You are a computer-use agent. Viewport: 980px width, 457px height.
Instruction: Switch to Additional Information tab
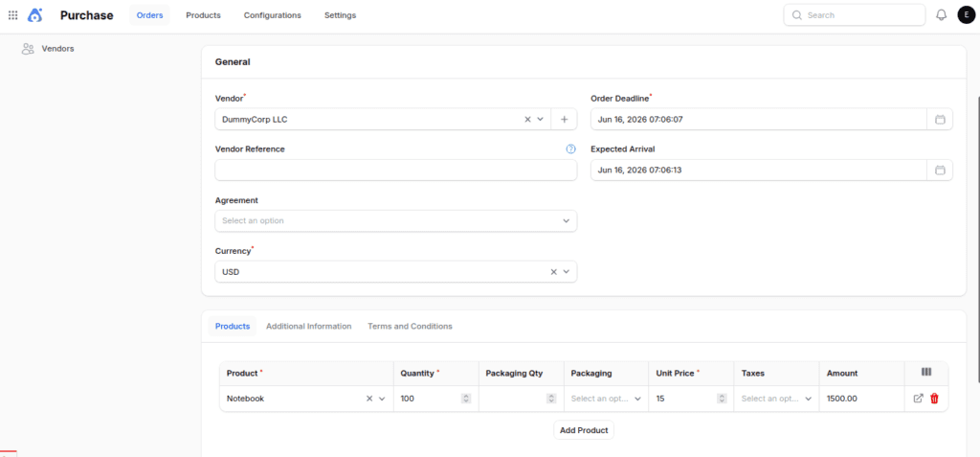coord(309,326)
